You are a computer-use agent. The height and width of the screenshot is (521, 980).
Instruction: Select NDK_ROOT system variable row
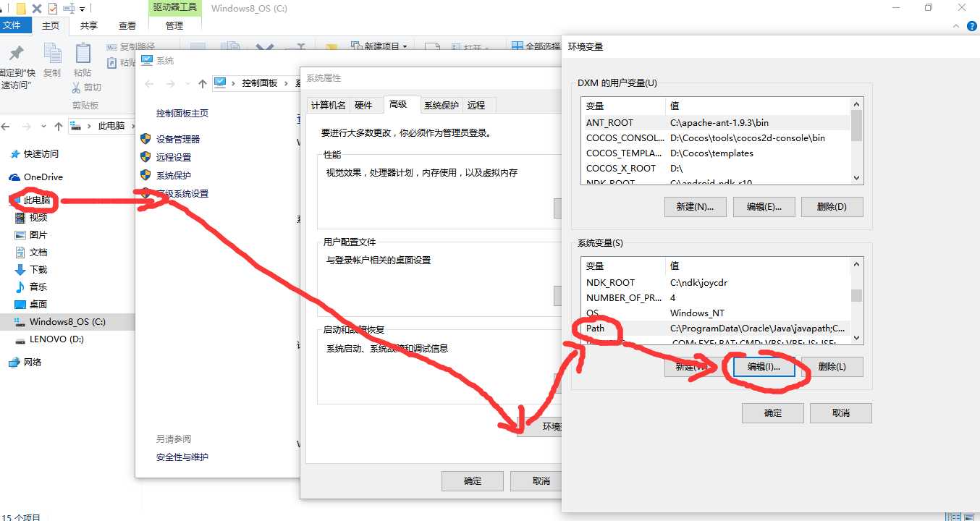(x=716, y=282)
